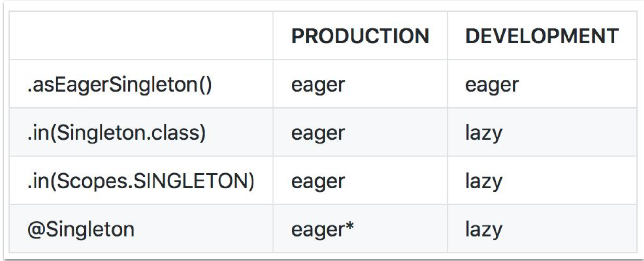
Task: Click the .in(Scopes.SINGLETON) row label
Action: click(x=141, y=181)
